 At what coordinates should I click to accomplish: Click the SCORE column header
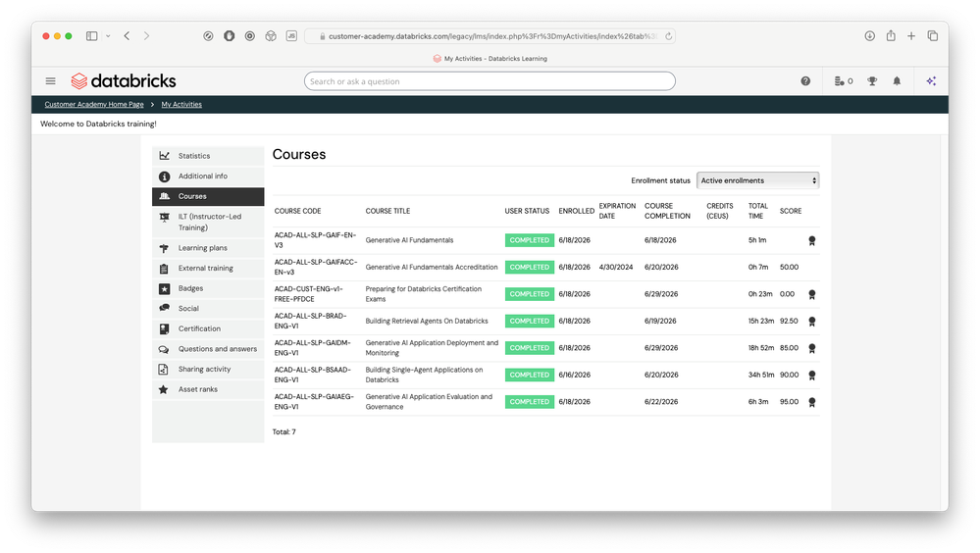point(791,211)
